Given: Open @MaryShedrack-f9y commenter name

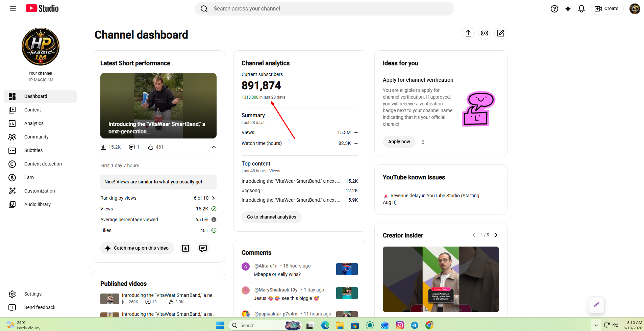Looking at the screenshot, I should (276, 290).
